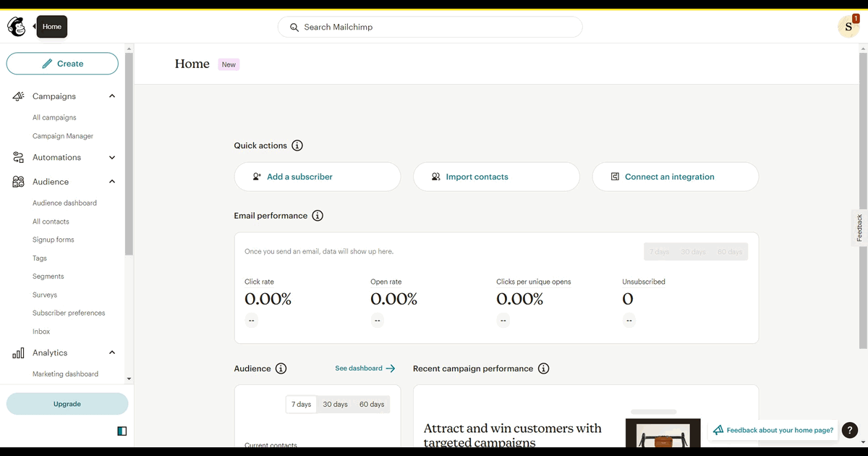This screenshot has width=868, height=456.
Task: Click the Mailchimp Freddie logo
Action: pos(16,27)
